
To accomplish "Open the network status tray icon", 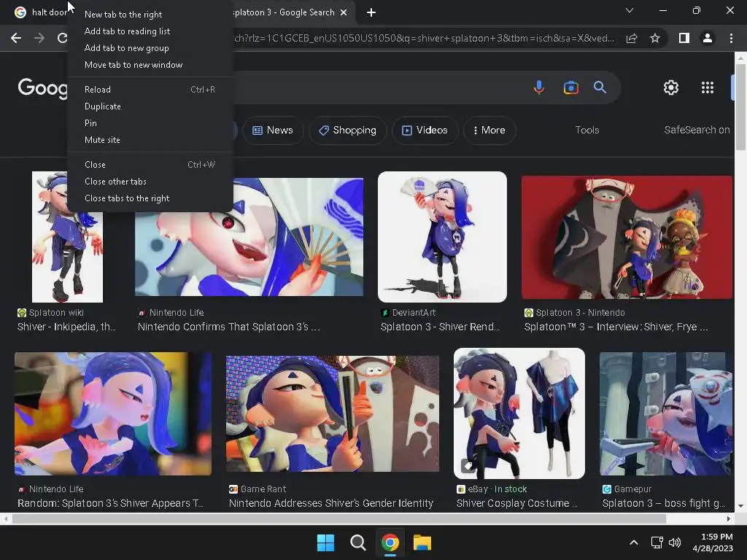I will pyautogui.click(x=657, y=542).
